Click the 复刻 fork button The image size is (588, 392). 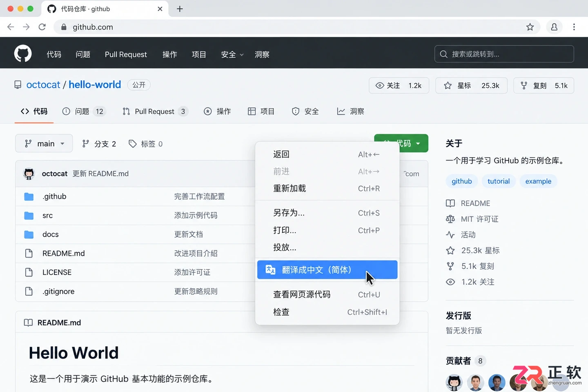[544, 85]
